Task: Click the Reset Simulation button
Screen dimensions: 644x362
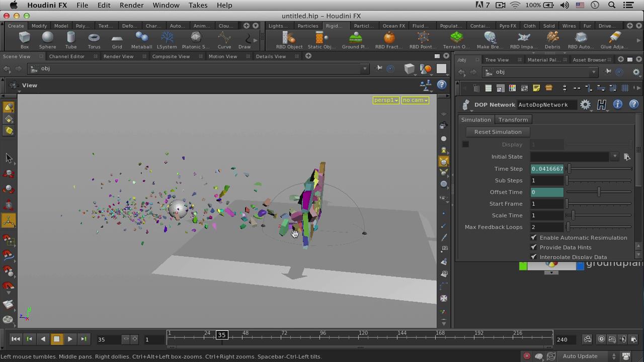Action: click(x=498, y=132)
